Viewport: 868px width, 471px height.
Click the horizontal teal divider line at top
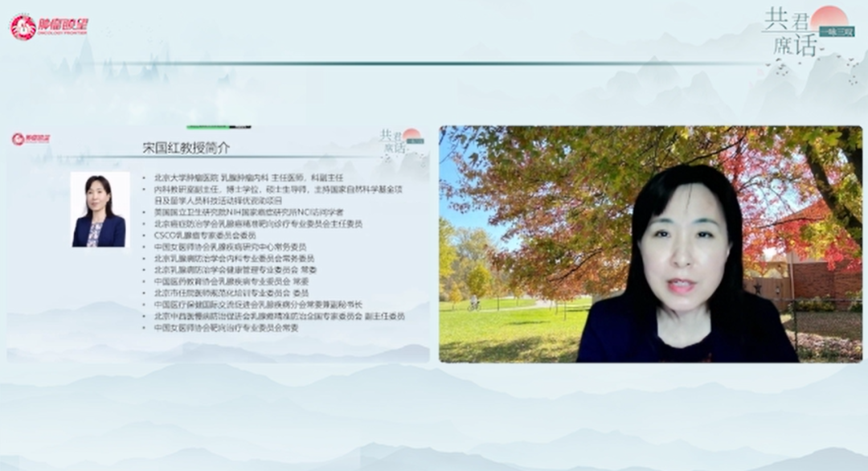(402, 63)
